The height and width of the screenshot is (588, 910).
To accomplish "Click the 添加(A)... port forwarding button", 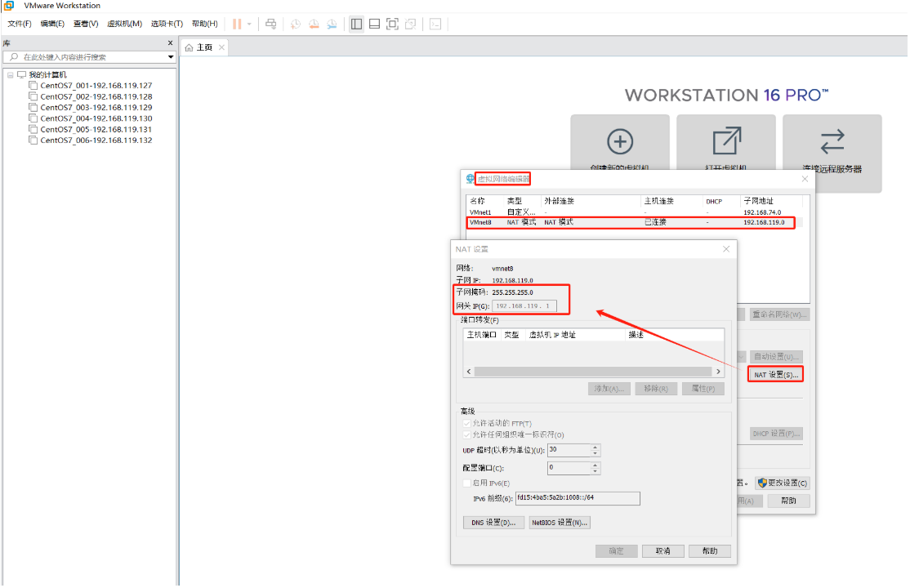I will tap(609, 389).
